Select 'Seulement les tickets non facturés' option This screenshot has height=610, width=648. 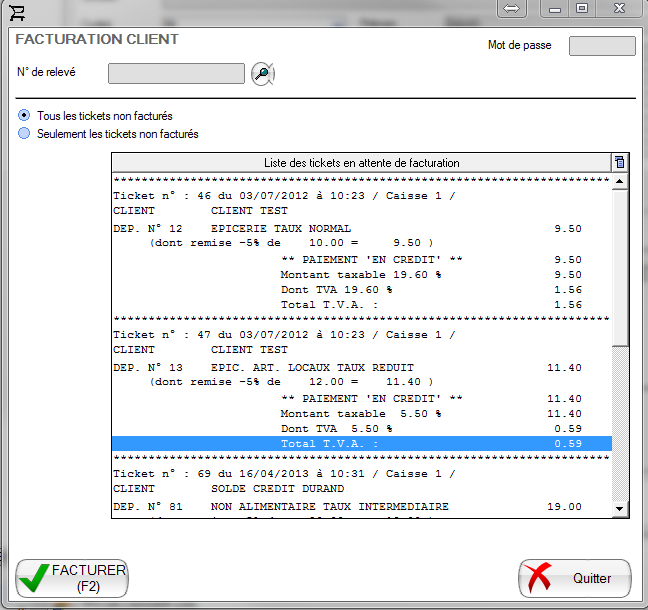pos(24,133)
